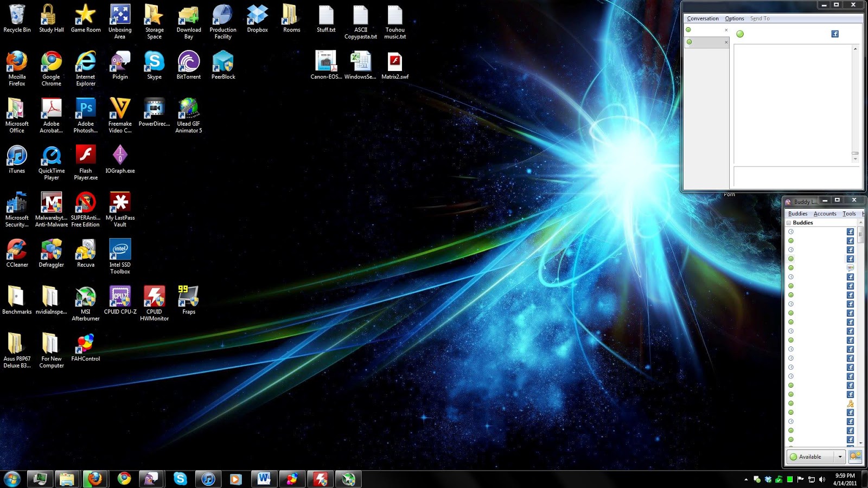The width and height of the screenshot is (868, 488).
Task: Select the Recuva desktop icon
Action: point(86,253)
